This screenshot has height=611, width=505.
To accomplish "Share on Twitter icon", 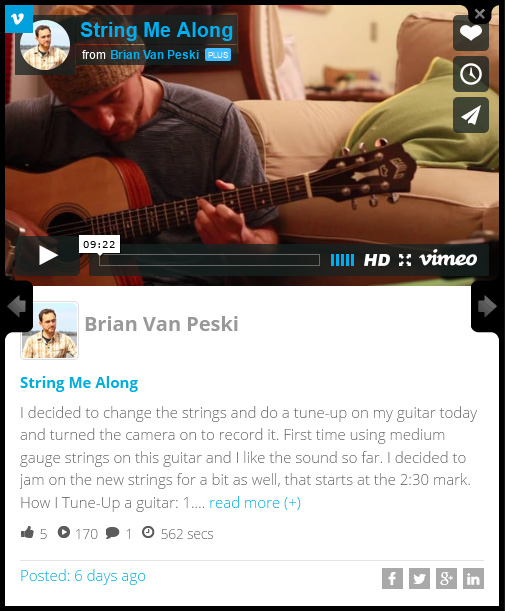I will 419,578.
